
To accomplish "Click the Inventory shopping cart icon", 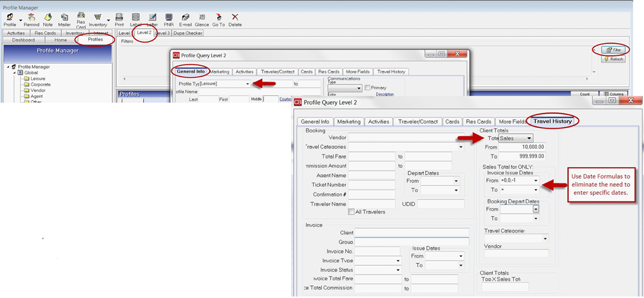I will 97,17.
